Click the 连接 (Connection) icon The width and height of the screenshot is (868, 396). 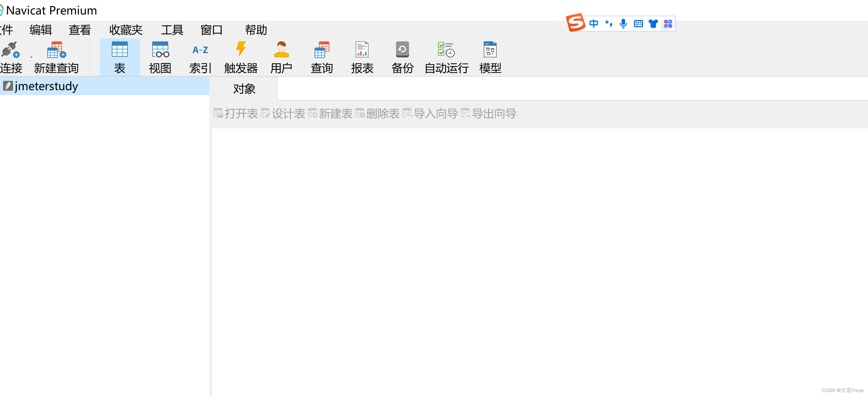pyautogui.click(x=11, y=56)
